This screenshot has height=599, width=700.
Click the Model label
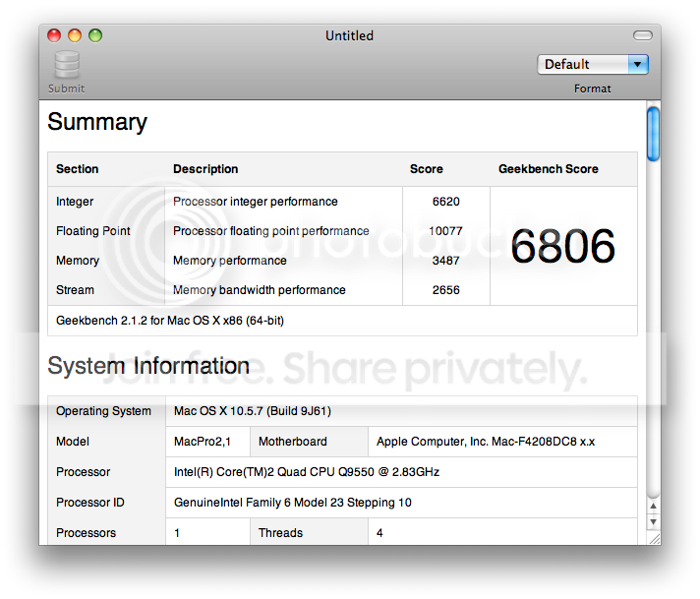73,442
